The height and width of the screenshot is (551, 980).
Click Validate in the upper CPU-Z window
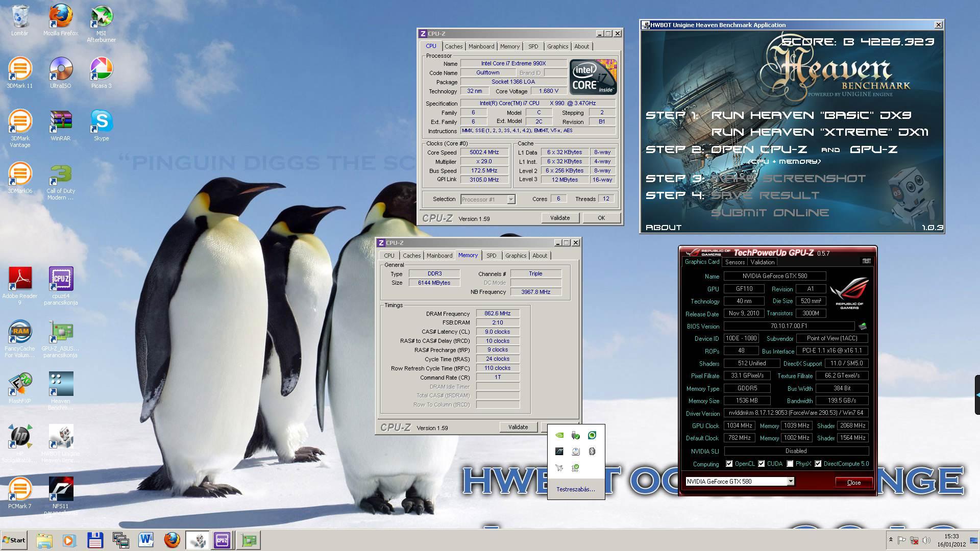pos(560,218)
